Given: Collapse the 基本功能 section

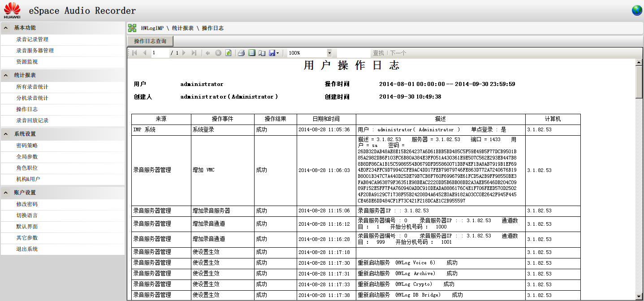Looking at the screenshot, I should click(x=6, y=28).
